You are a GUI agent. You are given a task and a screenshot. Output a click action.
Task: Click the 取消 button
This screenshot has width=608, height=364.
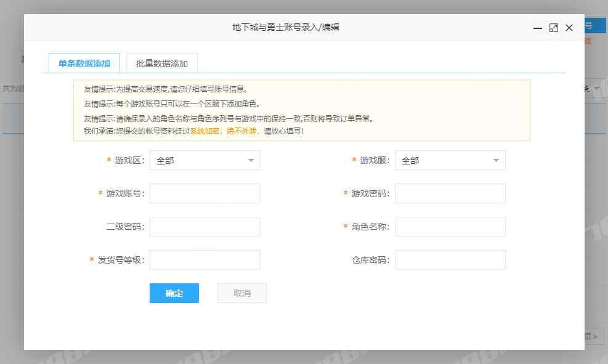pos(242,293)
